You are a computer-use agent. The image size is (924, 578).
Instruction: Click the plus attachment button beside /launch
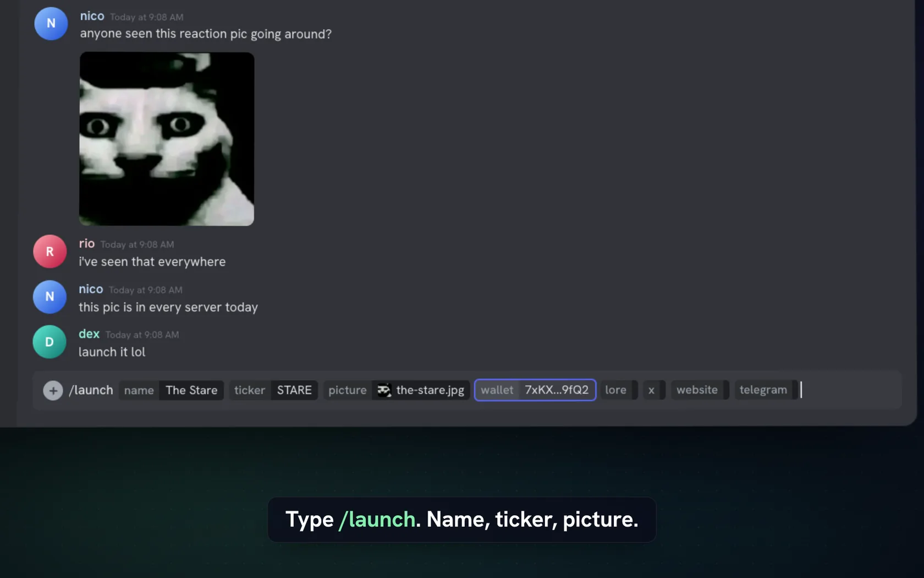click(x=53, y=390)
